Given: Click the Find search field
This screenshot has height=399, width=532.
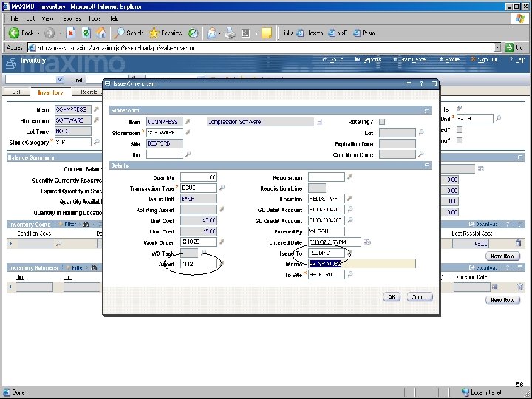Looking at the screenshot, I should 106,80.
